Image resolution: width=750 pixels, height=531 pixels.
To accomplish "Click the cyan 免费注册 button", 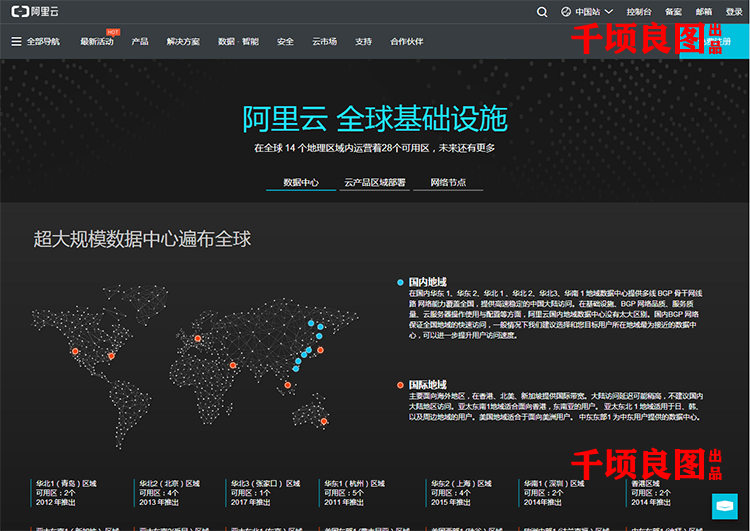I will pyautogui.click(x=714, y=42).
